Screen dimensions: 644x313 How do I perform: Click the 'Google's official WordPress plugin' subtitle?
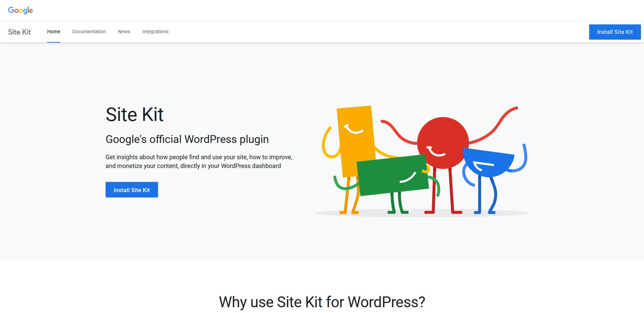tap(187, 139)
